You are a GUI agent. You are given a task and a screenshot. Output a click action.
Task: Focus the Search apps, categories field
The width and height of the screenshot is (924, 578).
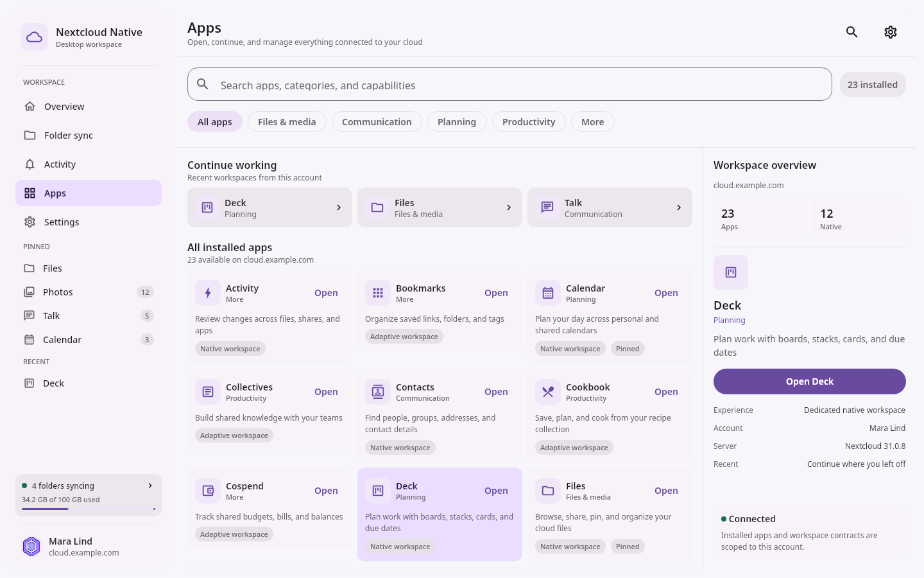[x=509, y=84]
